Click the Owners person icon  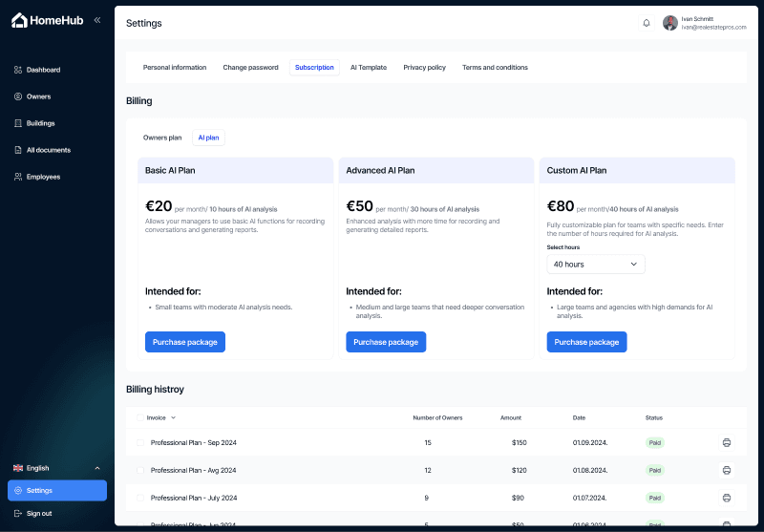point(18,96)
